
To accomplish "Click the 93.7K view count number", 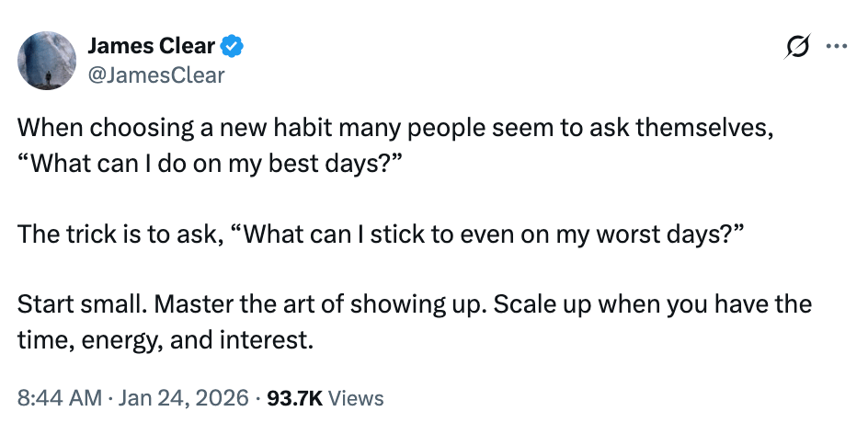I will tap(294, 398).
